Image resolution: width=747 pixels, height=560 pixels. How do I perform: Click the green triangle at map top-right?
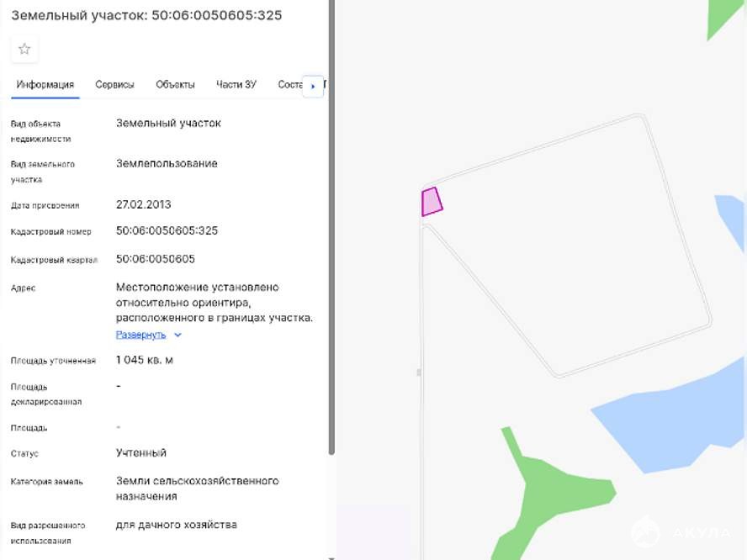[x=723, y=17]
